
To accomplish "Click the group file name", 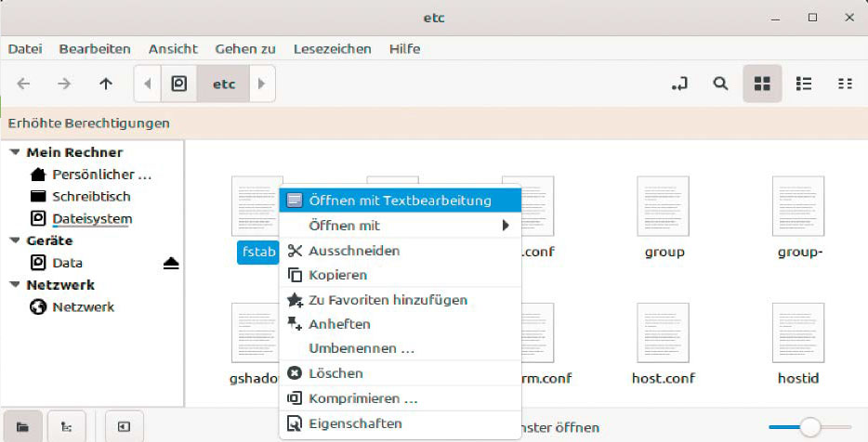I will pyautogui.click(x=664, y=253).
